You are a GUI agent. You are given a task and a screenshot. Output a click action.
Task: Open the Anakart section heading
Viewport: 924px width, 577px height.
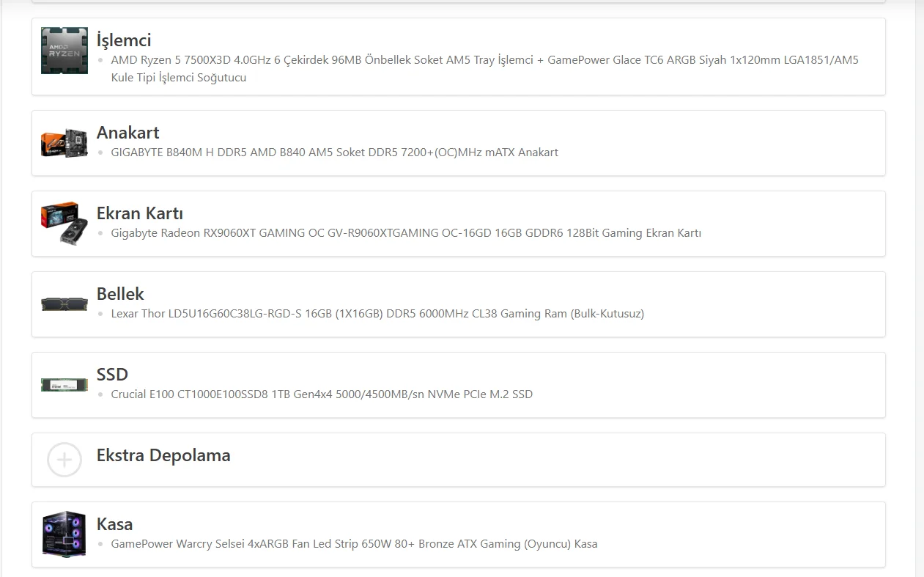pos(128,133)
